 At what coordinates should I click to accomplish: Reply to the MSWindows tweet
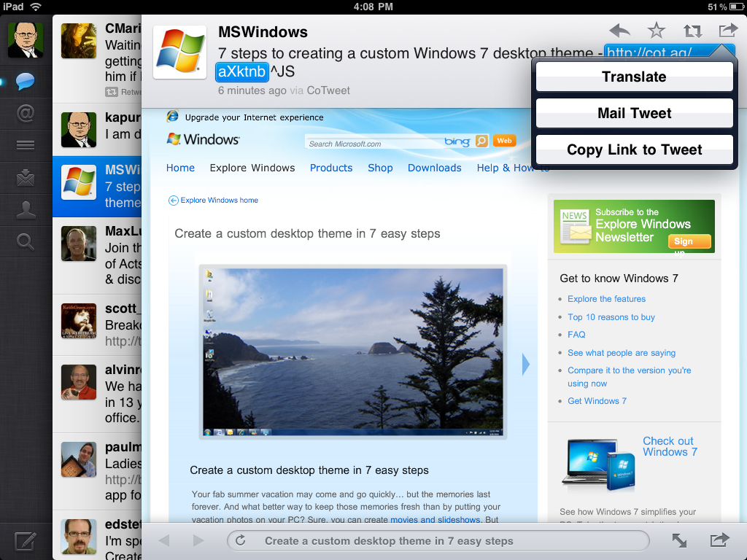pyautogui.click(x=619, y=31)
